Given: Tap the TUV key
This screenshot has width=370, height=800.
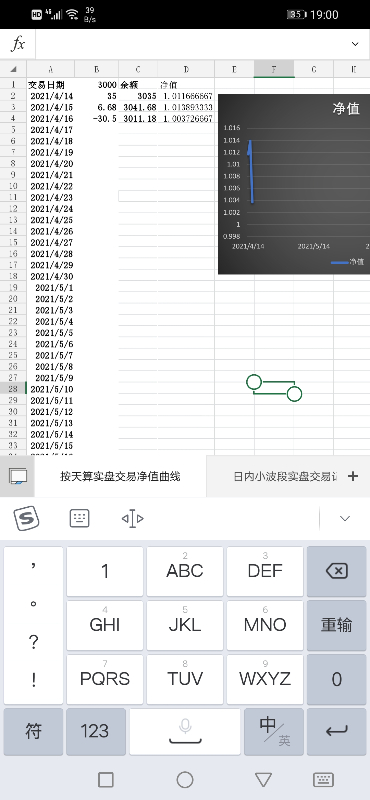Looking at the screenshot, I should coord(185,679).
